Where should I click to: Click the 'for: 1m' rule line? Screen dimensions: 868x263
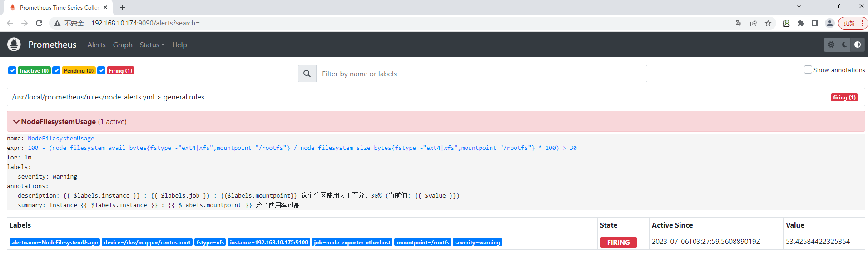click(19, 157)
